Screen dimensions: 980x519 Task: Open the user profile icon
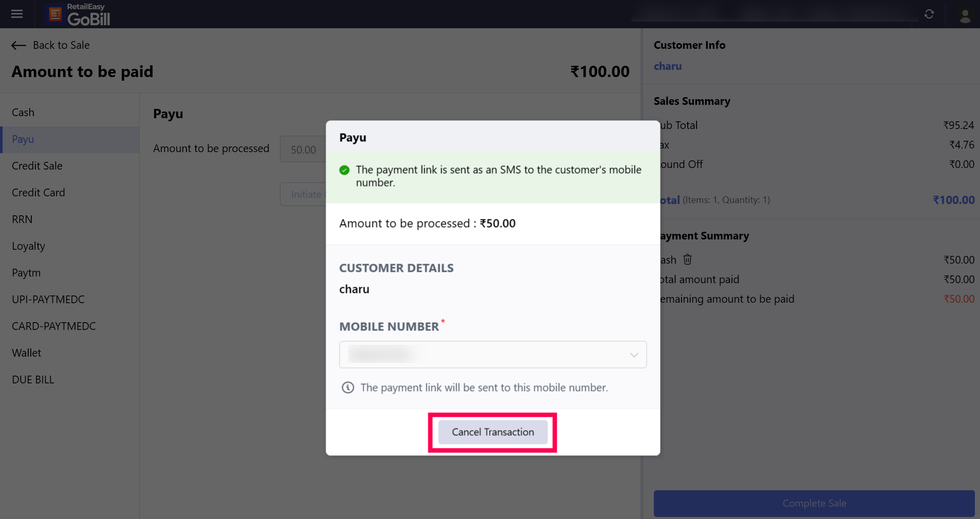pyautogui.click(x=965, y=15)
